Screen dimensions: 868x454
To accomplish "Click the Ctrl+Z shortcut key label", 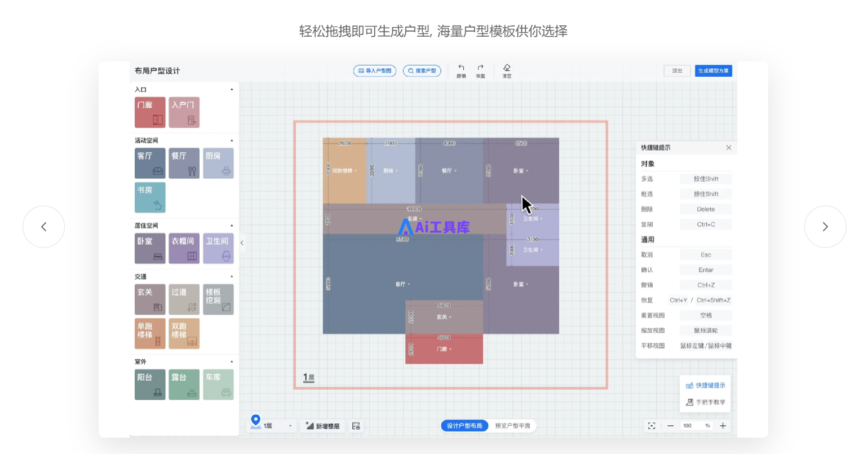I will coord(706,285).
